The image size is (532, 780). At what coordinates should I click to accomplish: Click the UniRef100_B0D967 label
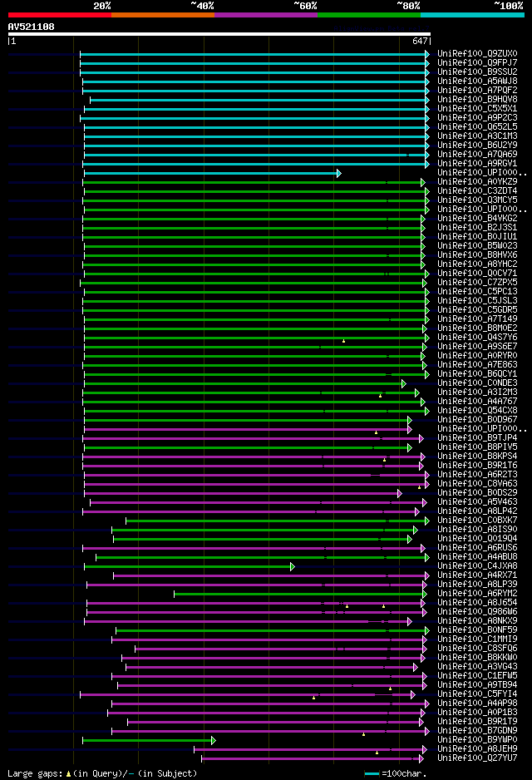coord(477,420)
